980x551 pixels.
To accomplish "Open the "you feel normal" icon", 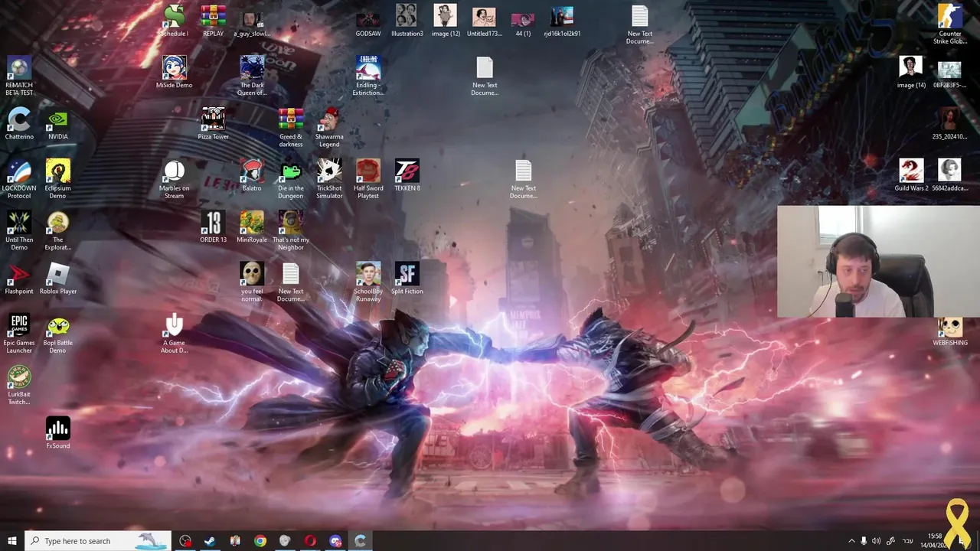I will tap(252, 281).
